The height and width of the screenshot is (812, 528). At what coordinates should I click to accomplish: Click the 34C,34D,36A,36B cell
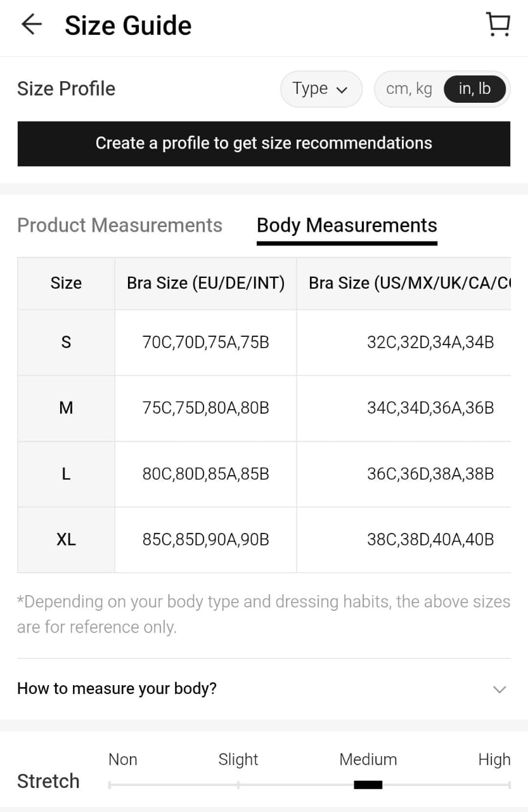click(x=430, y=408)
